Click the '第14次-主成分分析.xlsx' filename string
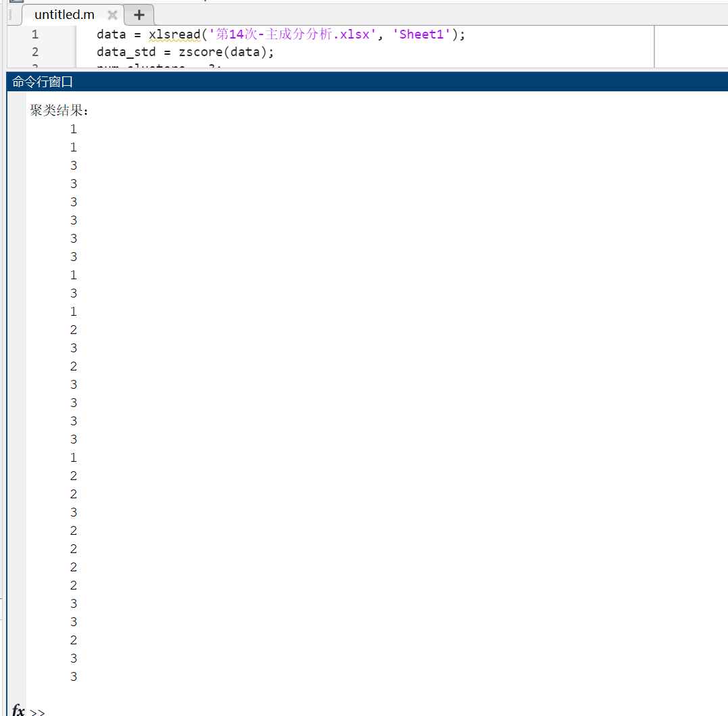 point(293,34)
